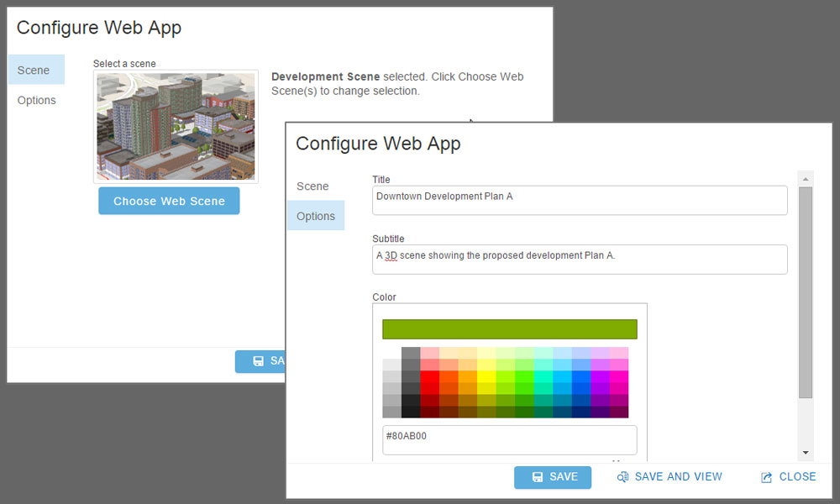
Task: Click the external-link icon beside Close
Action: (765, 476)
